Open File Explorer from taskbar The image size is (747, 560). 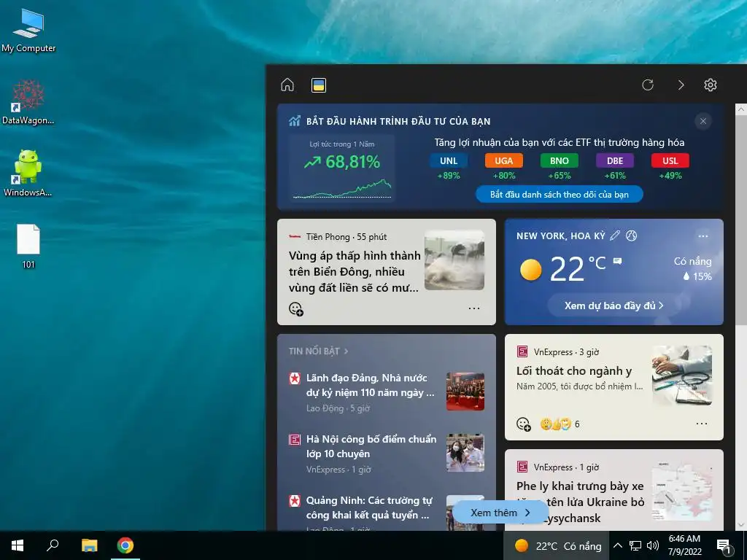tap(89, 545)
